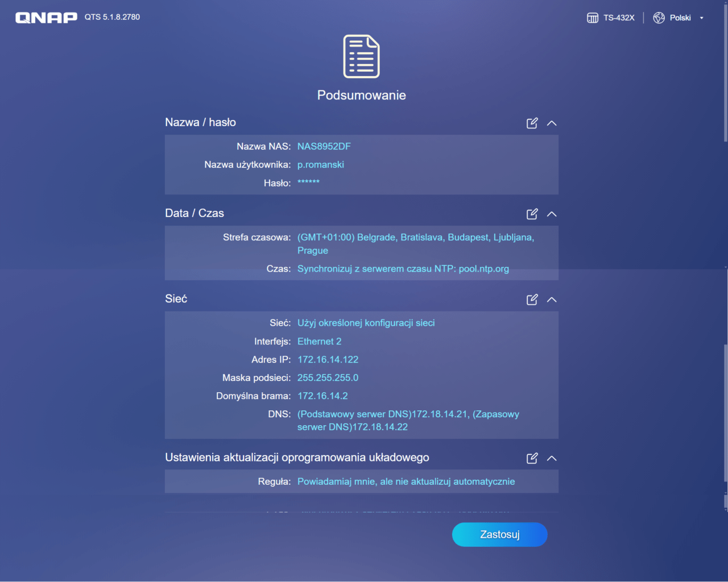Select the NAS name NAS8952DF

(324, 146)
